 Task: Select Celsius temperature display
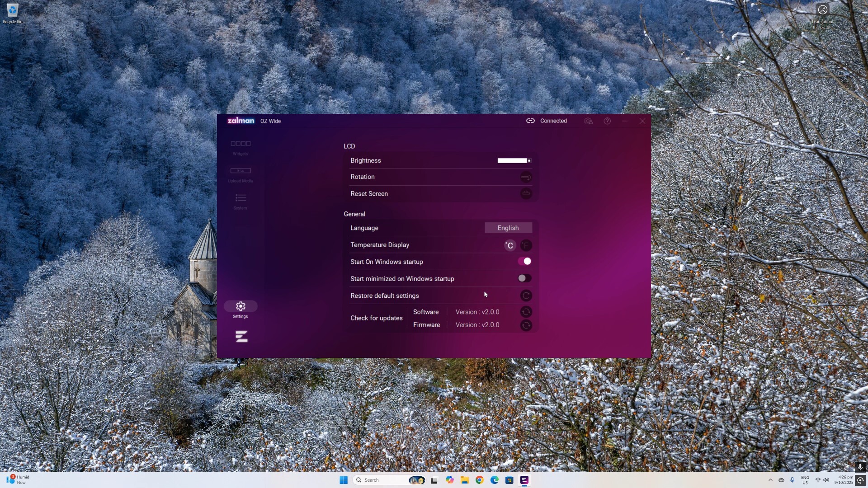tap(509, 245)
